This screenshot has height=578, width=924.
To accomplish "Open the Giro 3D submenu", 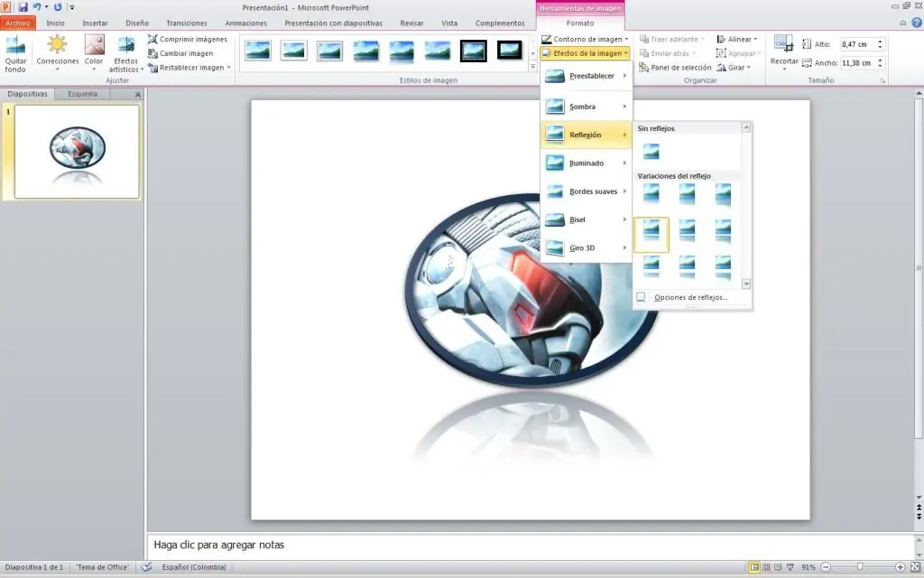I will (586, 248).
